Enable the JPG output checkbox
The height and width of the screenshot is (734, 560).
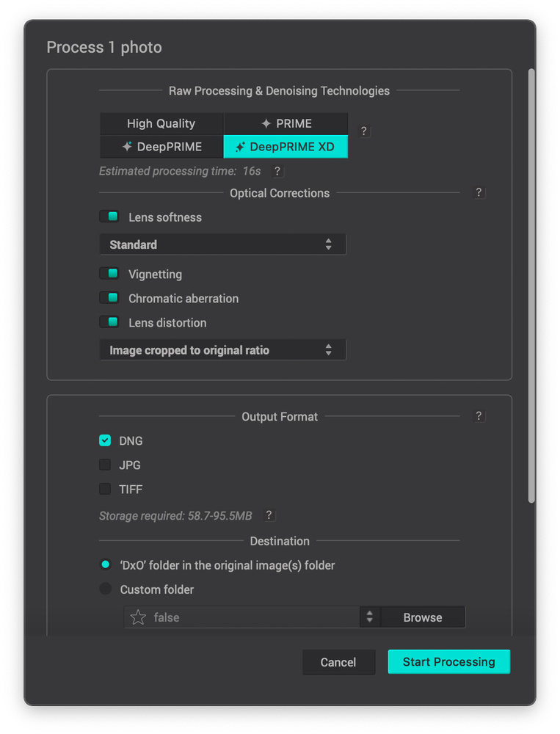[x=105, y=465]
